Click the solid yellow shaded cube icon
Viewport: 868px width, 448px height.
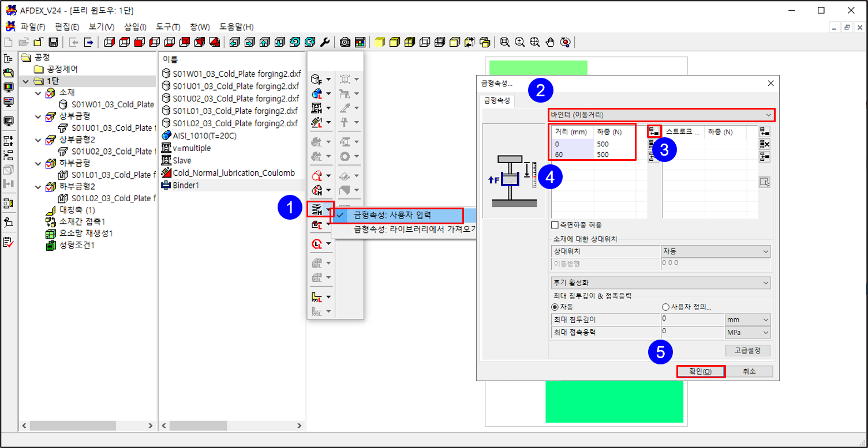coord(380,42)
